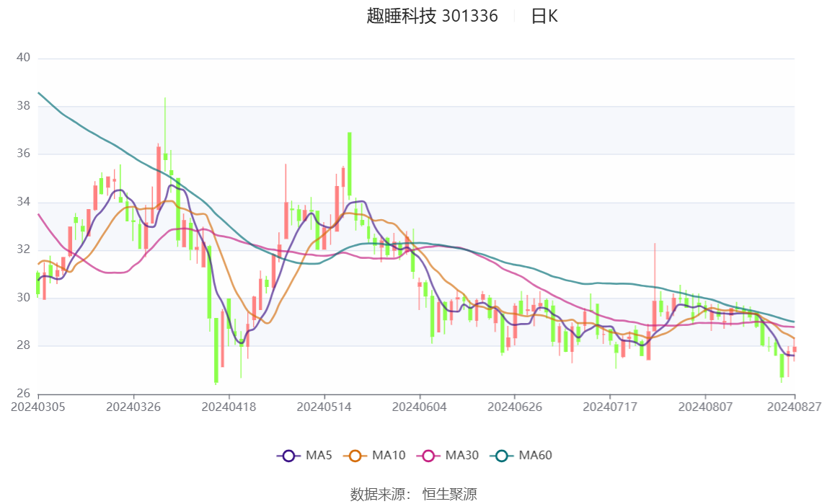
Task: Click the 36 price axis label
Action: tap(23, 154)
